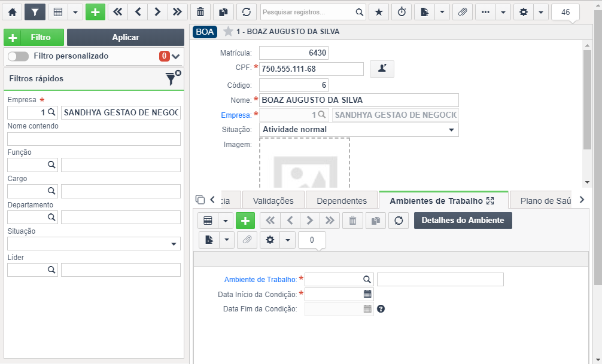Screen dimensions: 602x364
Task: Duplicate record with main toolbar copy icon
Action: point(223,12)
